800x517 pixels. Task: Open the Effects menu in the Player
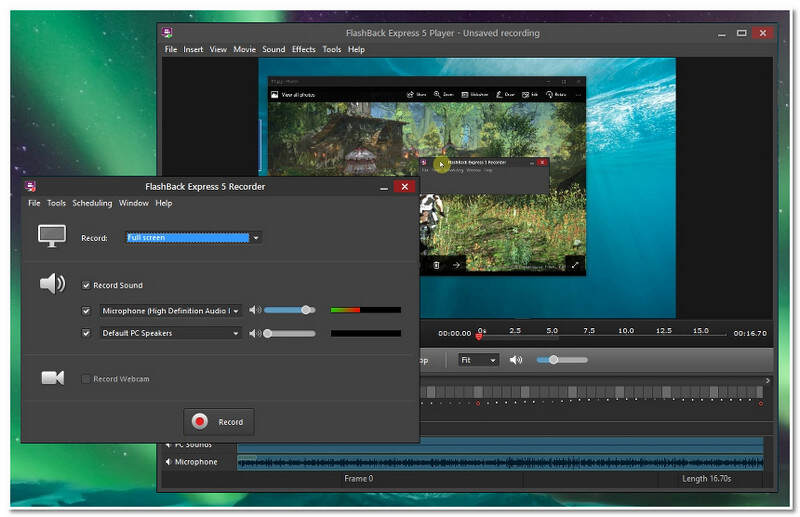[x=303, y=49]
